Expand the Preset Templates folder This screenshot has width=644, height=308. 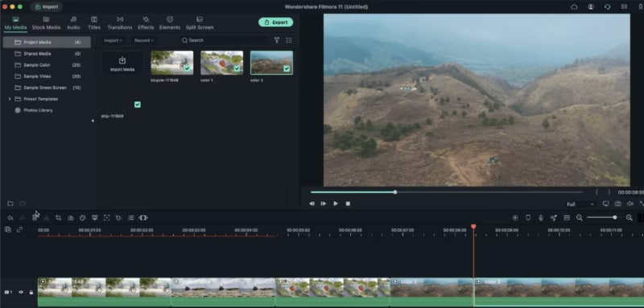pyautogui.click(x=10, y=99)
